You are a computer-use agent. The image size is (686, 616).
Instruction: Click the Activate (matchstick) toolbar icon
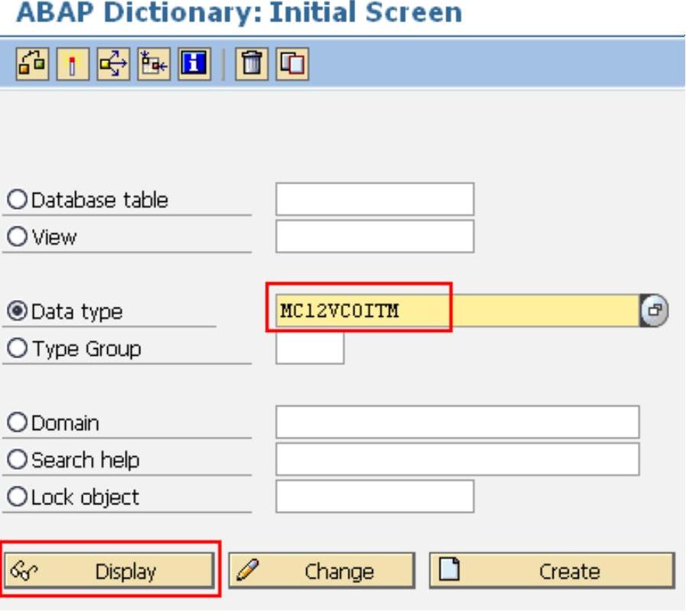pos(73,64)
